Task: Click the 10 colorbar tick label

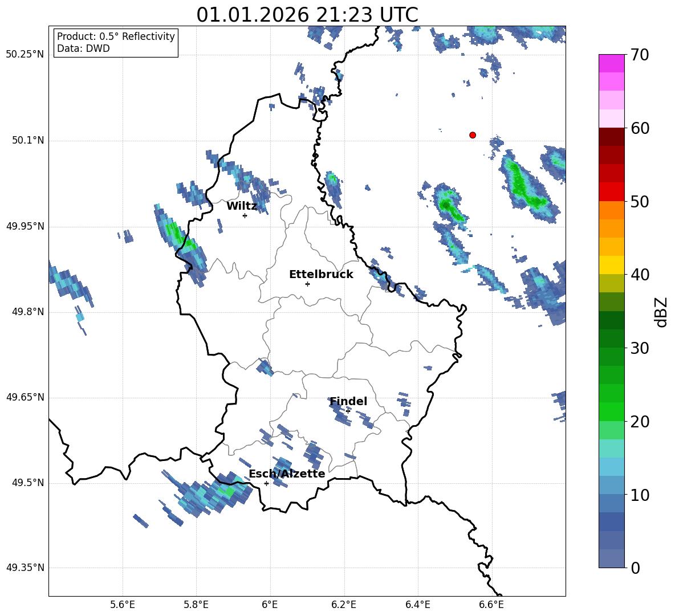Action: (x=640, y=495)
